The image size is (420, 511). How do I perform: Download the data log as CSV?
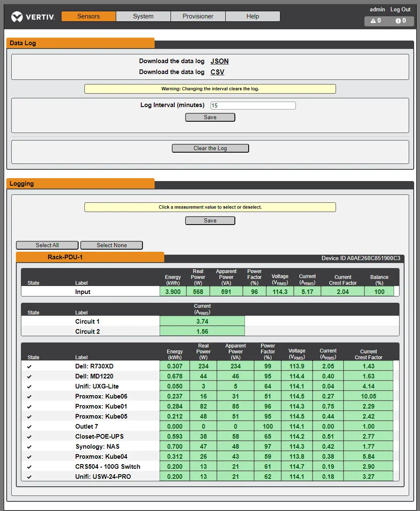(217, 72)
